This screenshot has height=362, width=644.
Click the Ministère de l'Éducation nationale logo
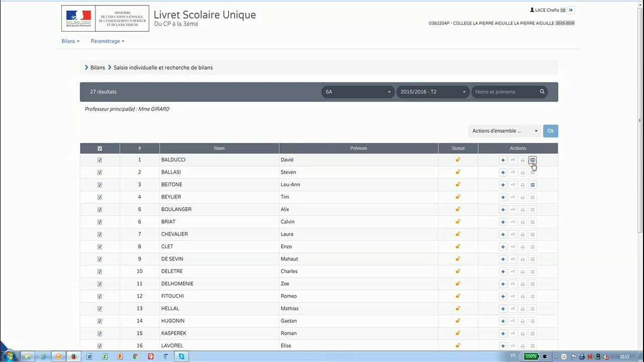(105, 19)
